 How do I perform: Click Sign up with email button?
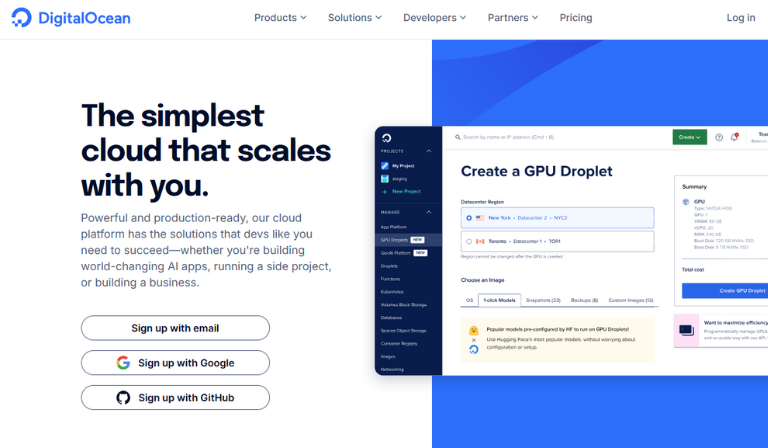pyautogui.click(x=175, y=328)
